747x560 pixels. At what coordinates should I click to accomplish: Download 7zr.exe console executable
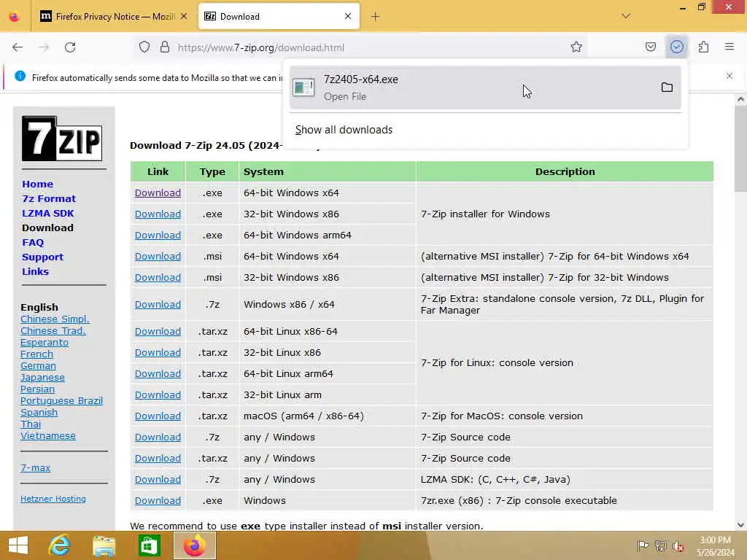tap(158, 500)
